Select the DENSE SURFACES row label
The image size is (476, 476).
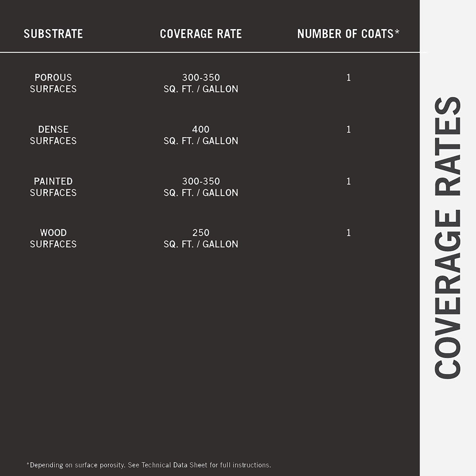(53, 135)
